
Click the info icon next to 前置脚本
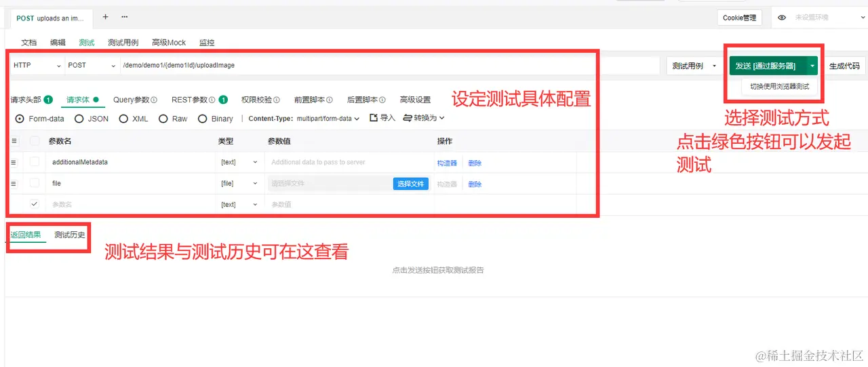point(330,100)
